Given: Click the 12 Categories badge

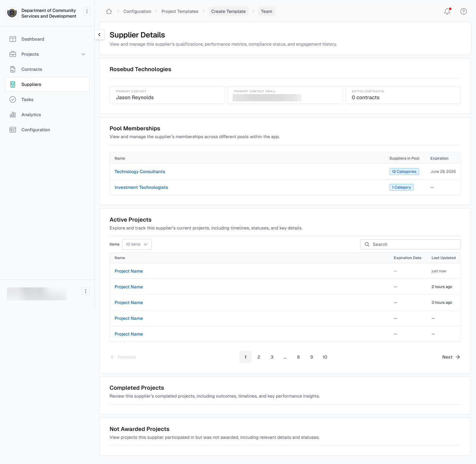Looking at the screenshot, I should 404,172.
